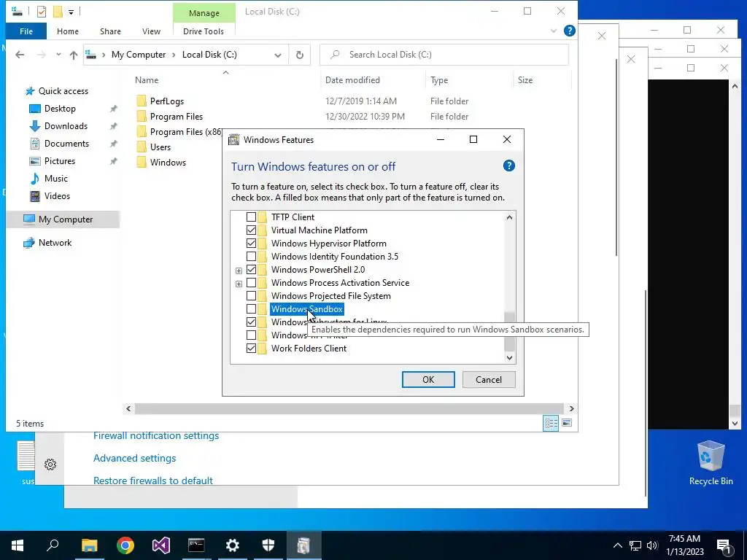
Task: Open taskbar search magnifier
Action: pos(53,545)
